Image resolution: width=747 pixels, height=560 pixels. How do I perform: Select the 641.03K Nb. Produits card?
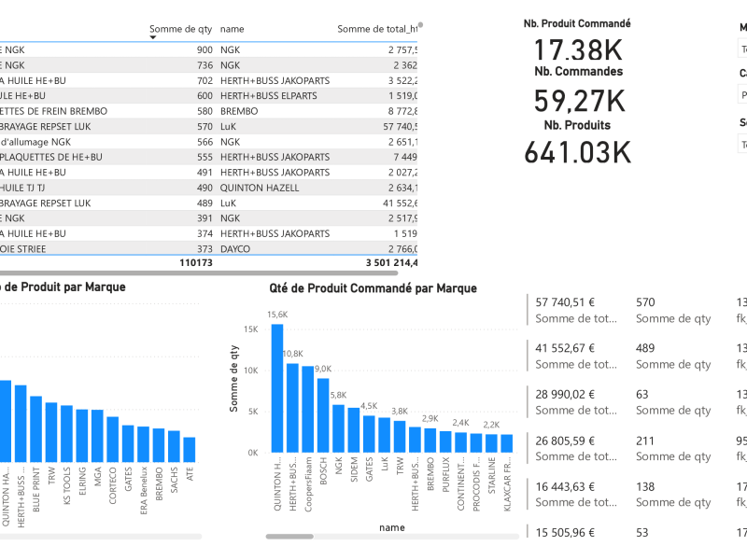577,152
